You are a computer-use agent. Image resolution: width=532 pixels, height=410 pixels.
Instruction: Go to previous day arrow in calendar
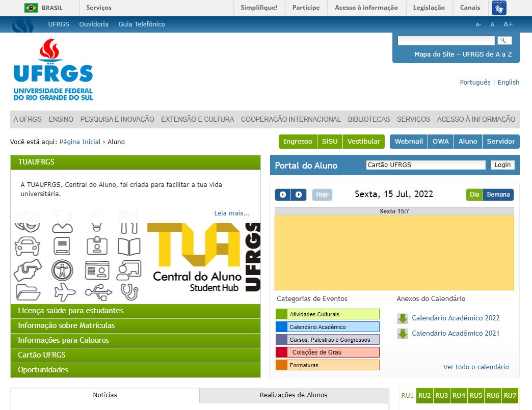pos(283,195)
